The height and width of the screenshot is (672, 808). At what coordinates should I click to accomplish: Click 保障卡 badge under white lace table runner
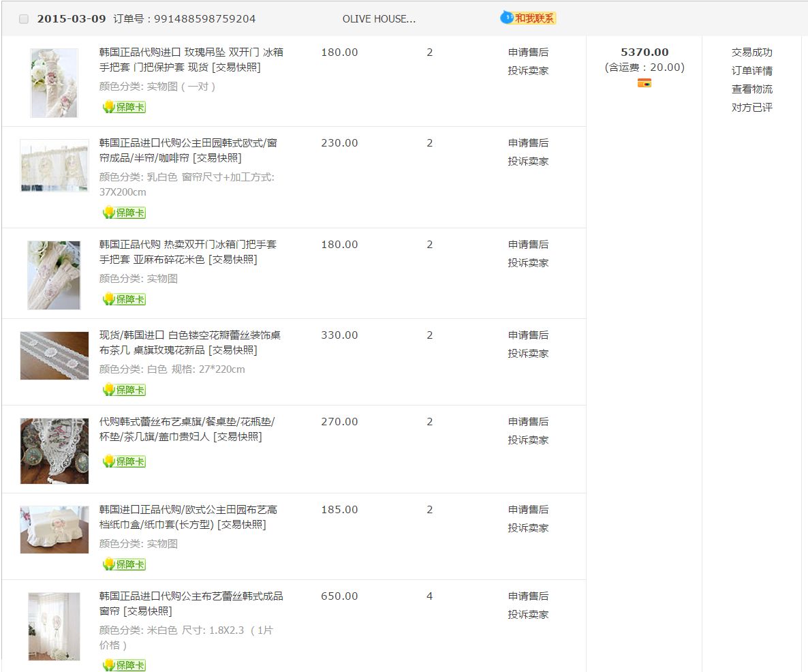click(x=124, y=390)
